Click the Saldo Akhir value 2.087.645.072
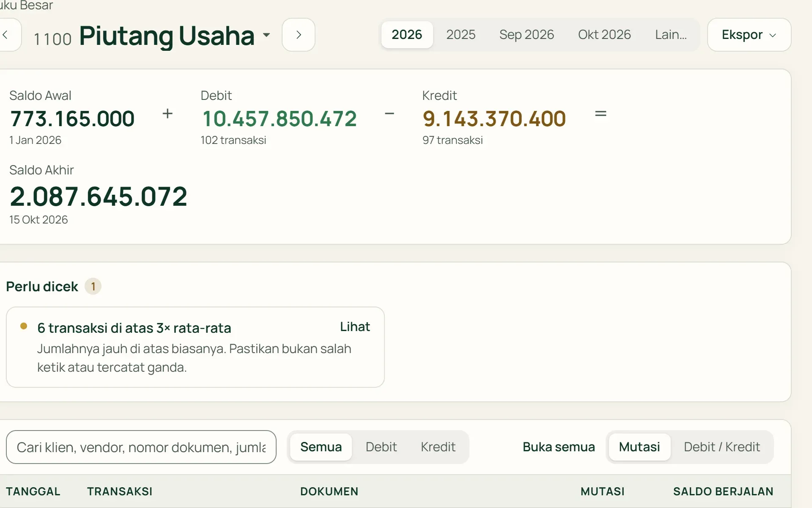This screenshot has width=812, height=508. click(99, 197)
